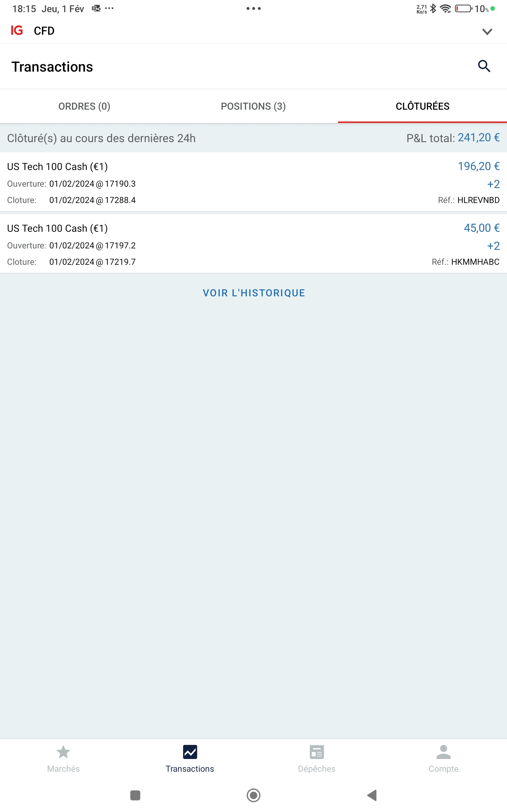
Task: Tap the IG logo
Action: pyautogui.click(x=17, y=30)
